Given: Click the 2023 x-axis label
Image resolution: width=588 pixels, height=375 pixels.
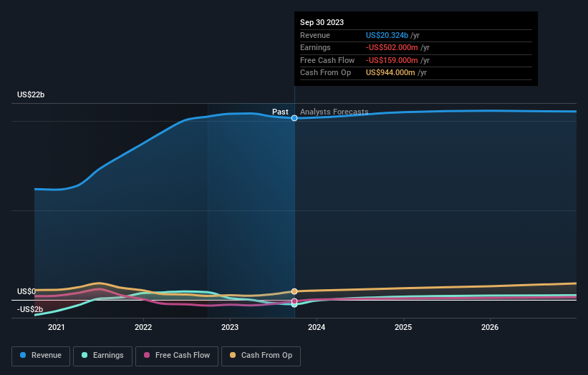Looking at the screenshot, I should 230,327.
